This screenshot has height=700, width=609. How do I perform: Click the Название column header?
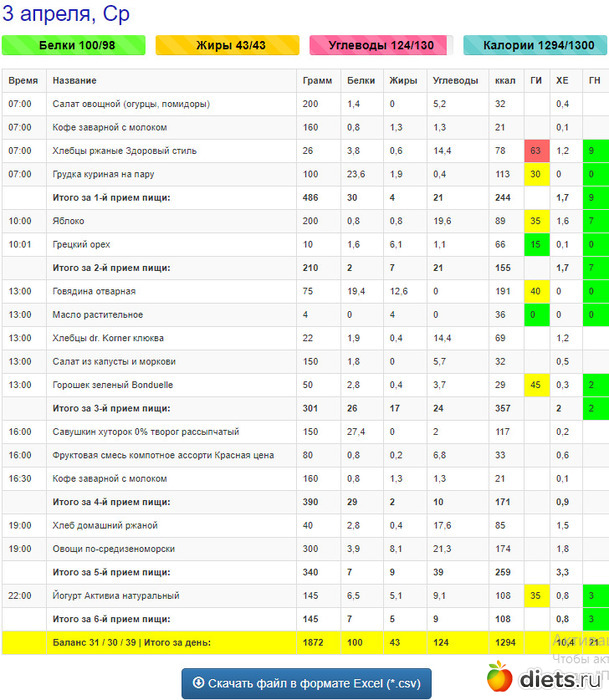[x=75, y=80]
